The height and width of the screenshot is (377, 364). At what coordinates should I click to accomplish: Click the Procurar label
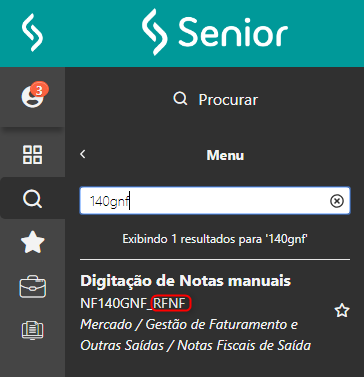pos(228,100)
